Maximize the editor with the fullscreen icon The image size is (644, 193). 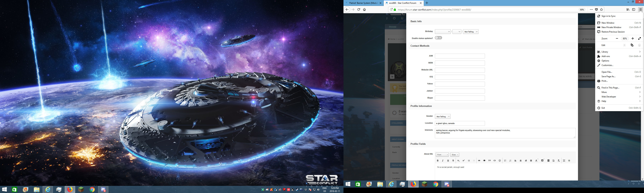(564, 160)
